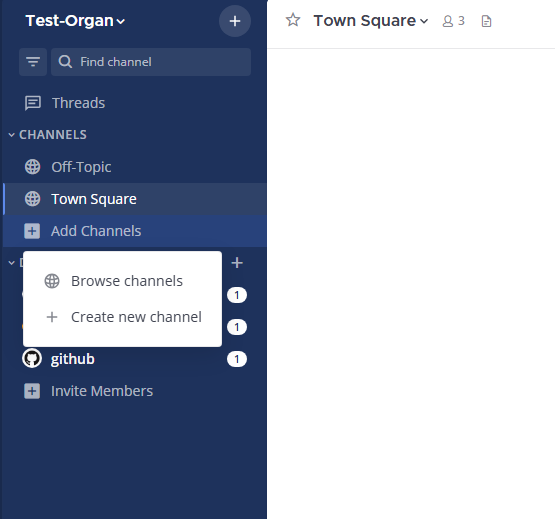Collapse the CHANNELS category
This screenshot has width=555, height=519.
click(12, 135)
